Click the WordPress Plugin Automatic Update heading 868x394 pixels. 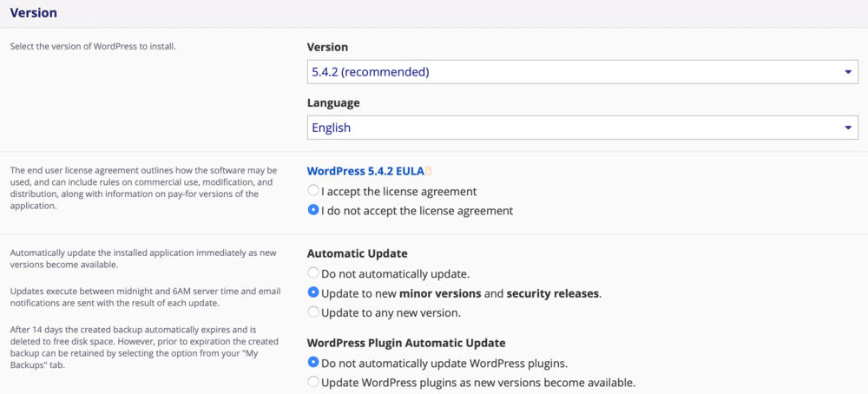[x=406, y=343]
